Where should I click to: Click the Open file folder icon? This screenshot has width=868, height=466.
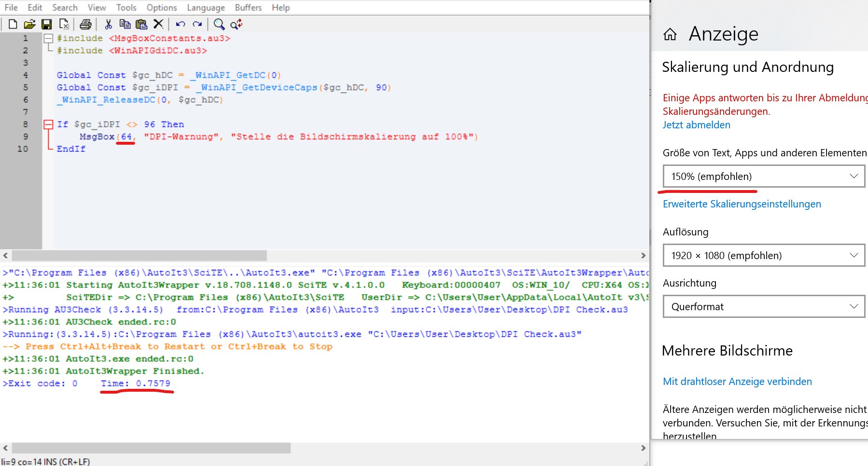[x=29, y=24]
